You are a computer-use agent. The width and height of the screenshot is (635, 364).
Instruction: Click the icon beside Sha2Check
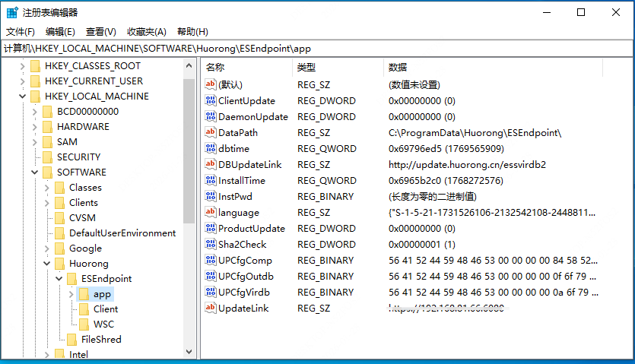[x=210, y=244]
